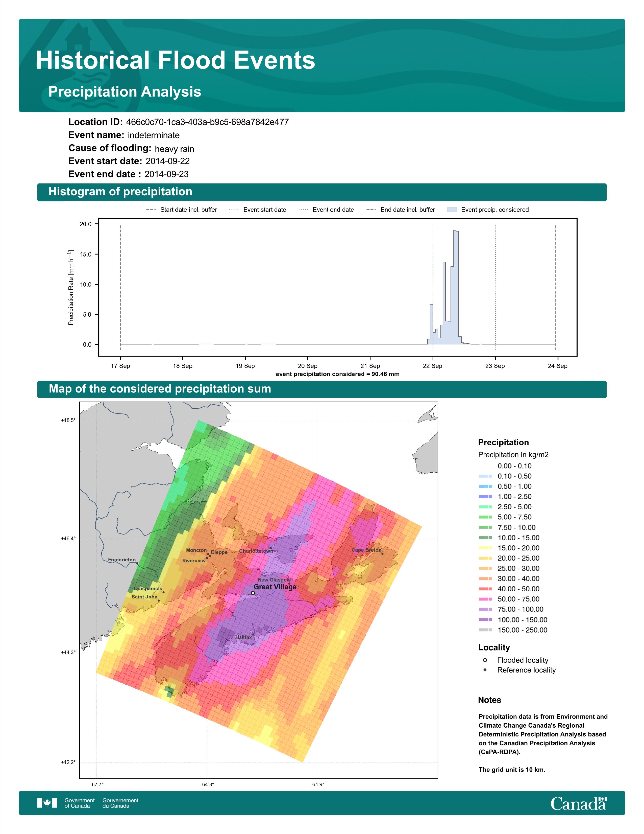Click the Notes heading
Viewport: 644px width, 834px height.
tap(489, 700)
